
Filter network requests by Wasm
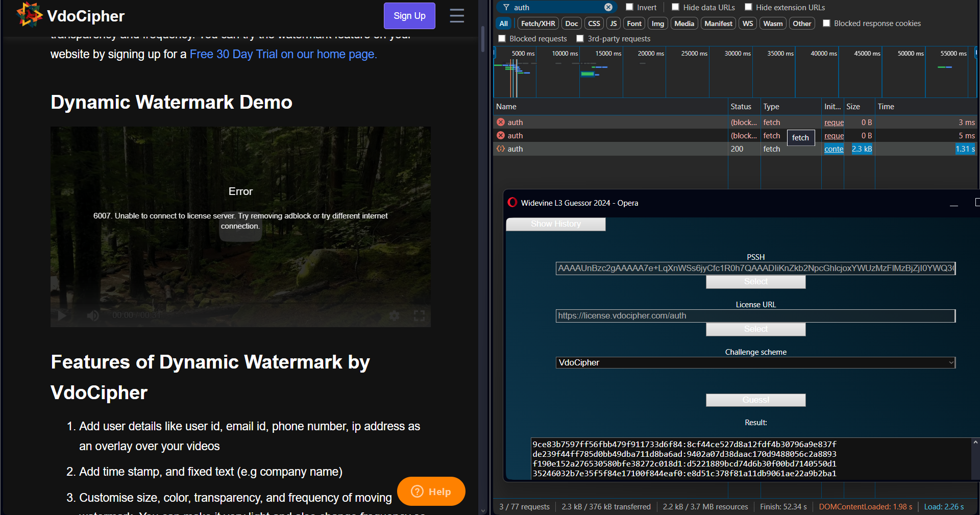(x=773, y=23)
